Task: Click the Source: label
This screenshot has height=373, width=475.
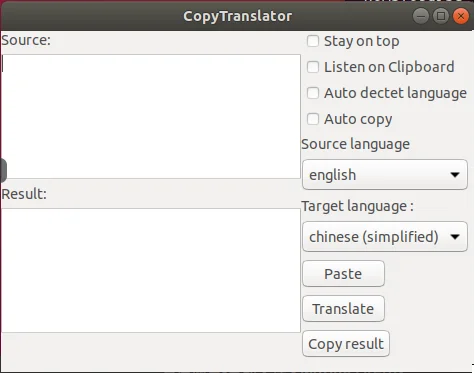Action: [x=26, y=40]
